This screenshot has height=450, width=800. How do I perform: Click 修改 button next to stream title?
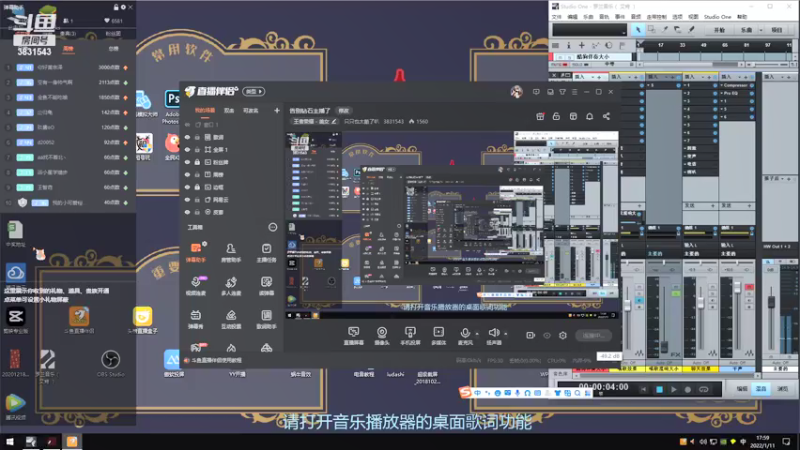coord(344,111)
